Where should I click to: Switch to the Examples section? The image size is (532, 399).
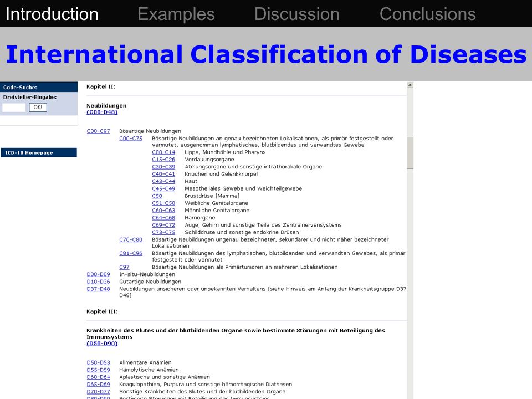click(x=176, y=14)
